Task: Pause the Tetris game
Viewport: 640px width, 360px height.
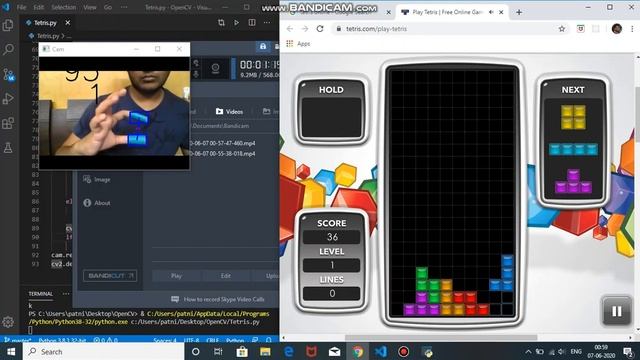Action: (x=617, y=311)
